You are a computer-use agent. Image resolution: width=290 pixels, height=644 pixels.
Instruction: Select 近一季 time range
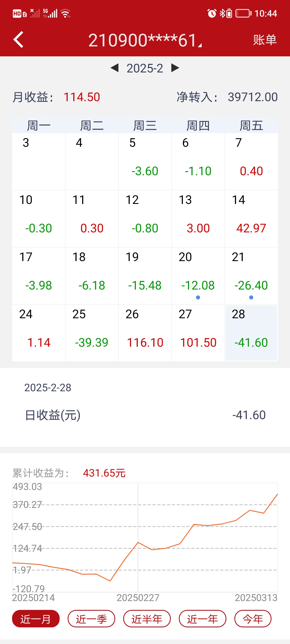click(91, 619)
